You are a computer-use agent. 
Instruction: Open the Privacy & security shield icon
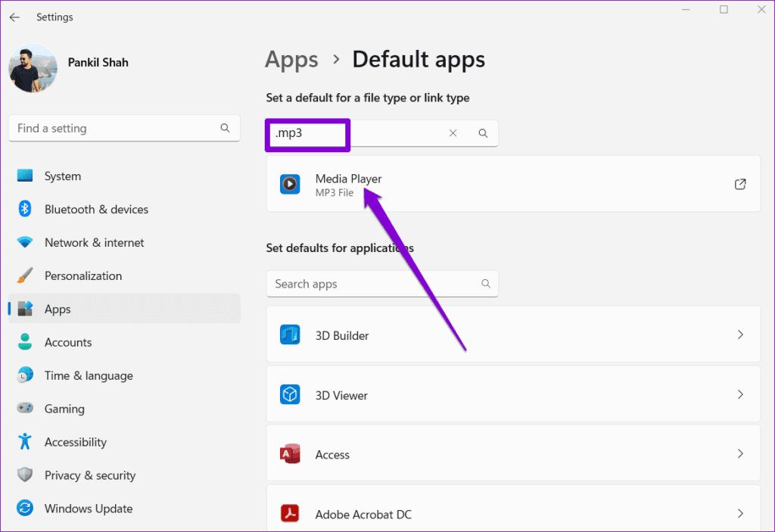point(25,475)
